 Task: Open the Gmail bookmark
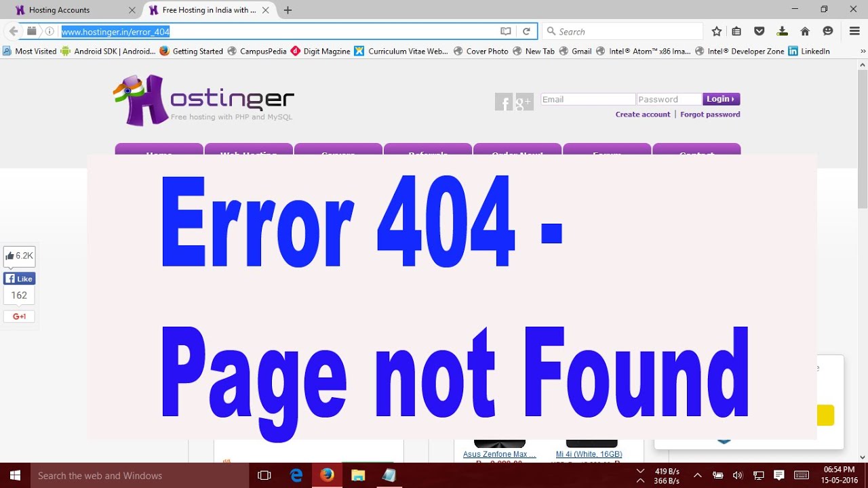tap(575, 51)
